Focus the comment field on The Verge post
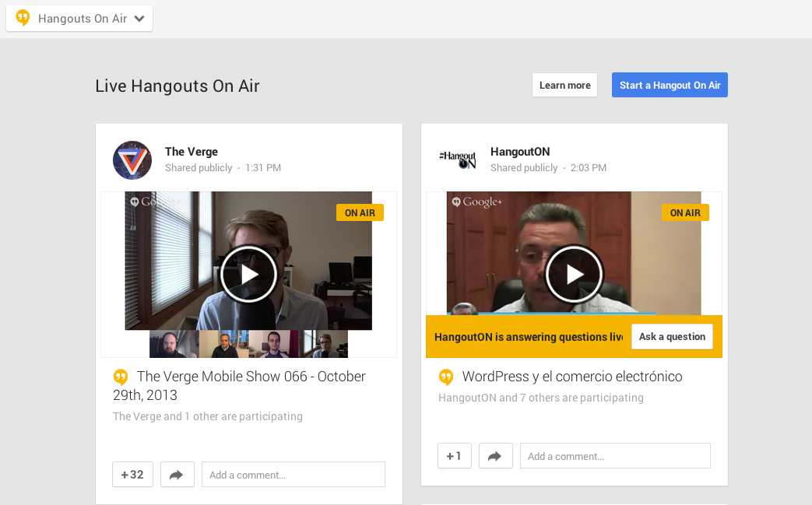The image size is (812, 505). [293, 475]
